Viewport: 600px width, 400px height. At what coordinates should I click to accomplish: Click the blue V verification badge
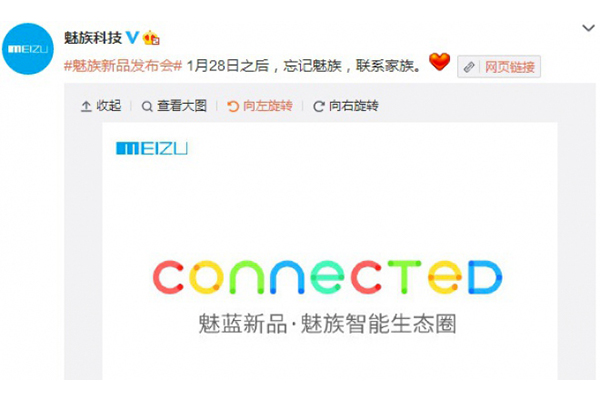(132, 38)
